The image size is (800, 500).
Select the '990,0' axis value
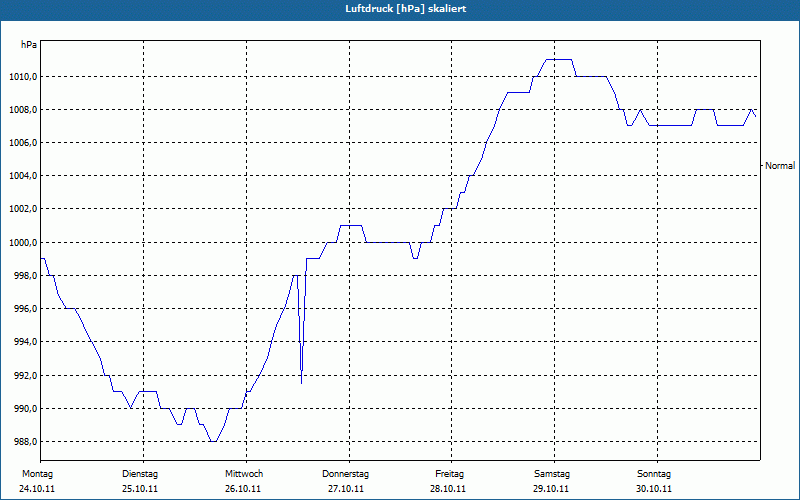(x=25, y=409)
